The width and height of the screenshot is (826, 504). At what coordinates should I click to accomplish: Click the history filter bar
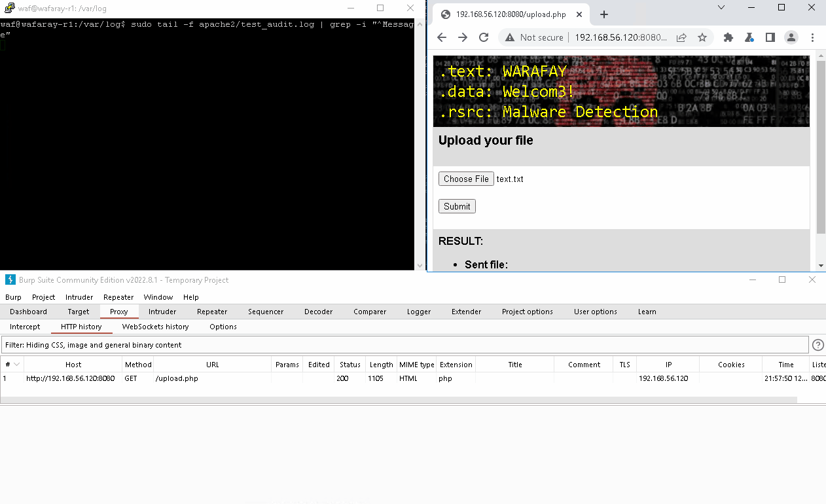pyautogui.click(x=404, y=345)
